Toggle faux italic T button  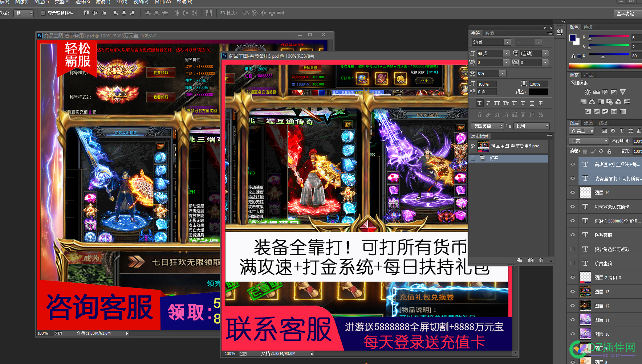coord(488,103)
